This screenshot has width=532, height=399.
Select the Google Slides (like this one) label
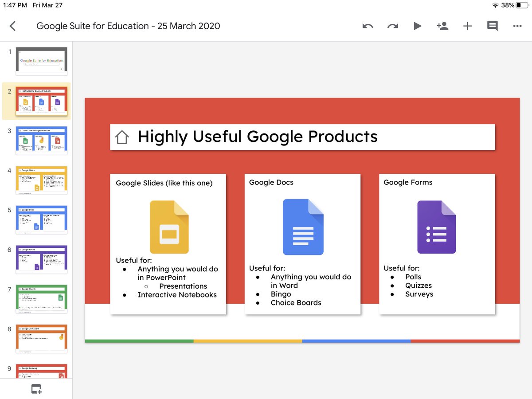click(164, 183)
